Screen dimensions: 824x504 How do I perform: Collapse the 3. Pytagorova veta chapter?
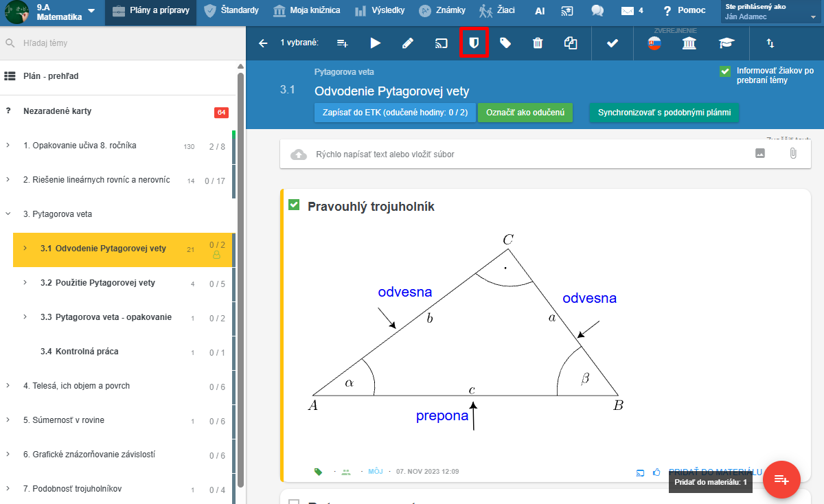(x=8, y=214)
